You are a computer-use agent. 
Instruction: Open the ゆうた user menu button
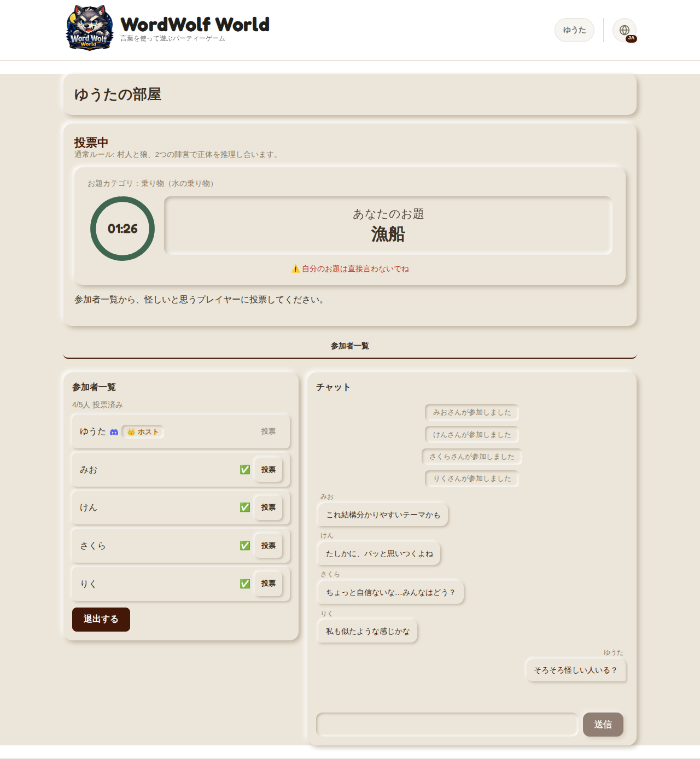[574, 30]
